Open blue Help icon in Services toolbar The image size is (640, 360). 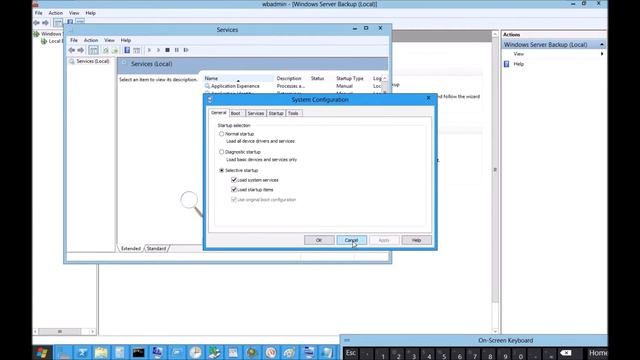point(127,50)
